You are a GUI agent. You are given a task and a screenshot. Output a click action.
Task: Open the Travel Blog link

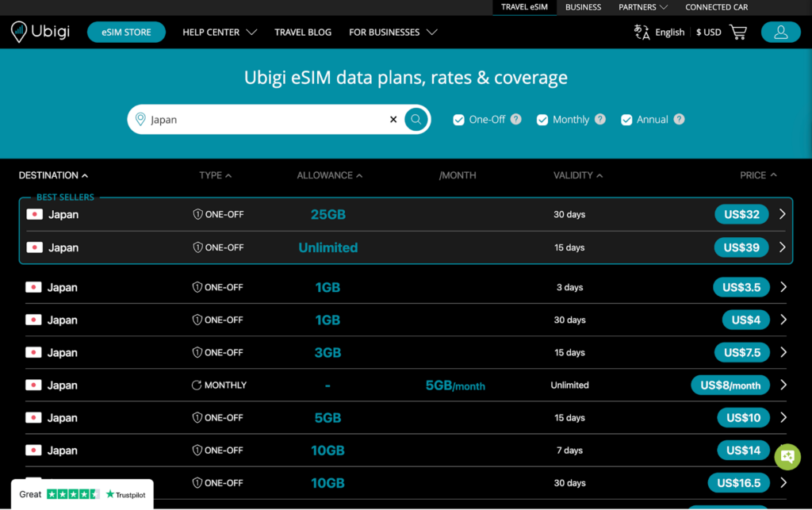(303, 32)
